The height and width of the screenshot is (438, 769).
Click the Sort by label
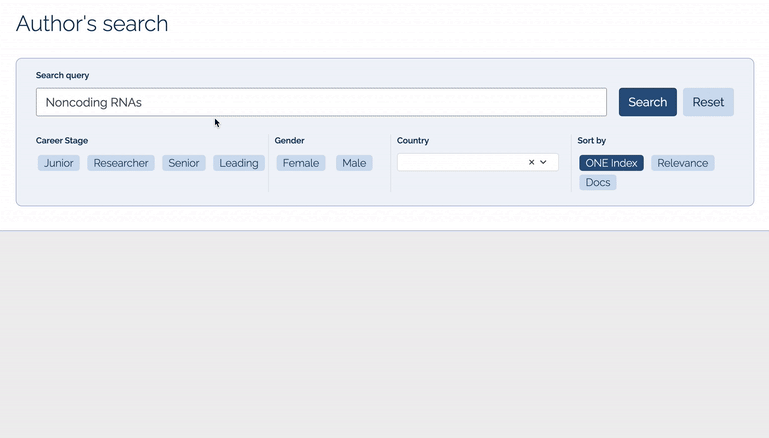click(x=591, y=141)
